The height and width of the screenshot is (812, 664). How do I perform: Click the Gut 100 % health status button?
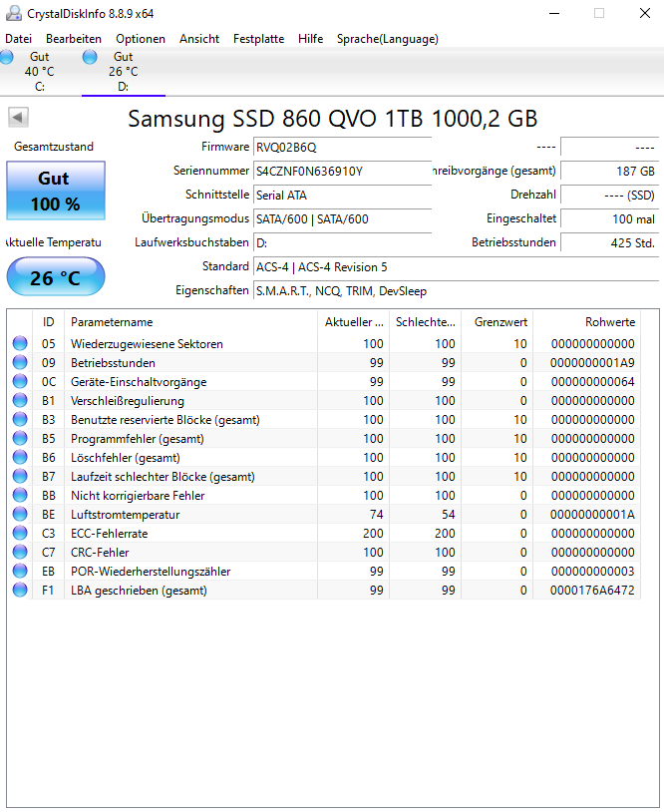(x=56, y=191)
